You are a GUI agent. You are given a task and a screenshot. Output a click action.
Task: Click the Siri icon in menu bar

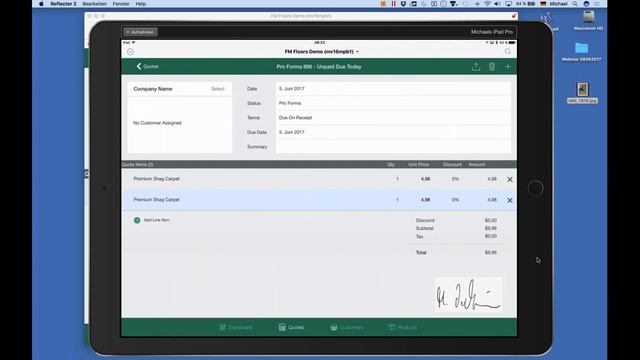pos(587,4)
